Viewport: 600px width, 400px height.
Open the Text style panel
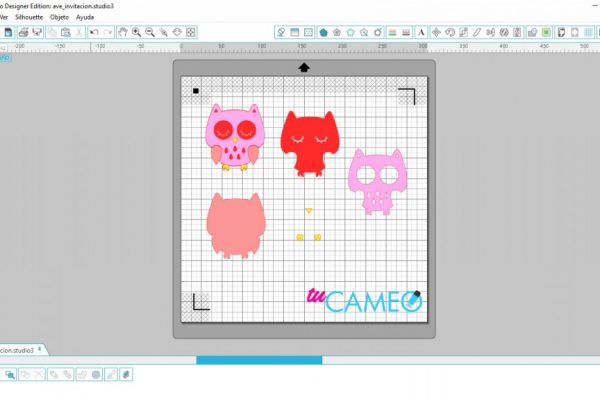421,33
